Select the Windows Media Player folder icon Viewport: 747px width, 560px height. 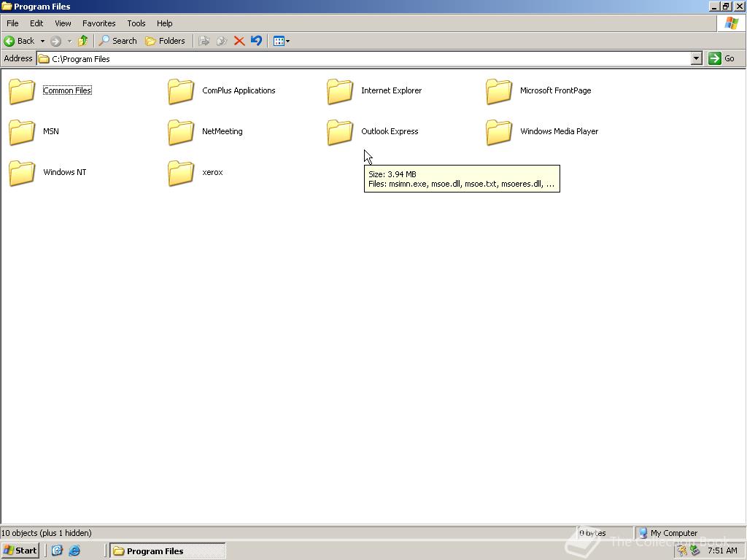[x=499, y=131]
